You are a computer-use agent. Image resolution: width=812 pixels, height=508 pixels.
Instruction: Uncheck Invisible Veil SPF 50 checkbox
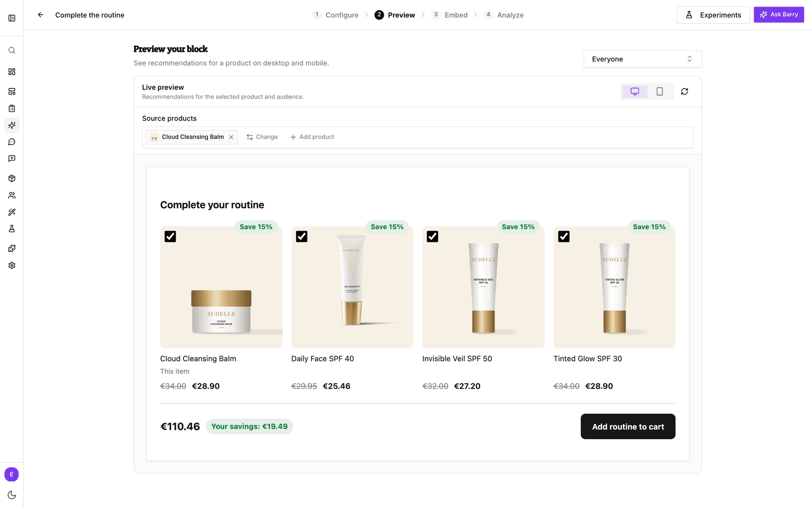coord(432,237)
